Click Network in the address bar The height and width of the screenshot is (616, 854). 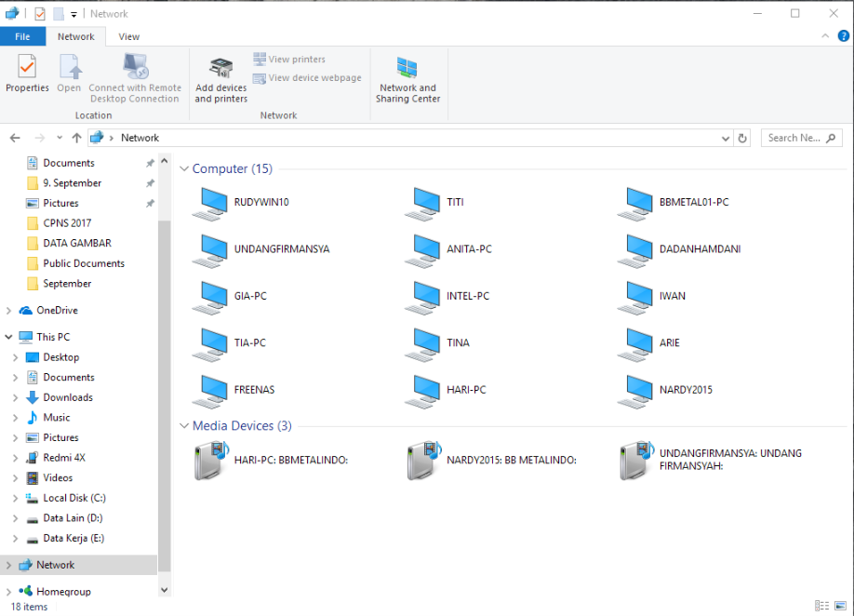tap(140, 139)
